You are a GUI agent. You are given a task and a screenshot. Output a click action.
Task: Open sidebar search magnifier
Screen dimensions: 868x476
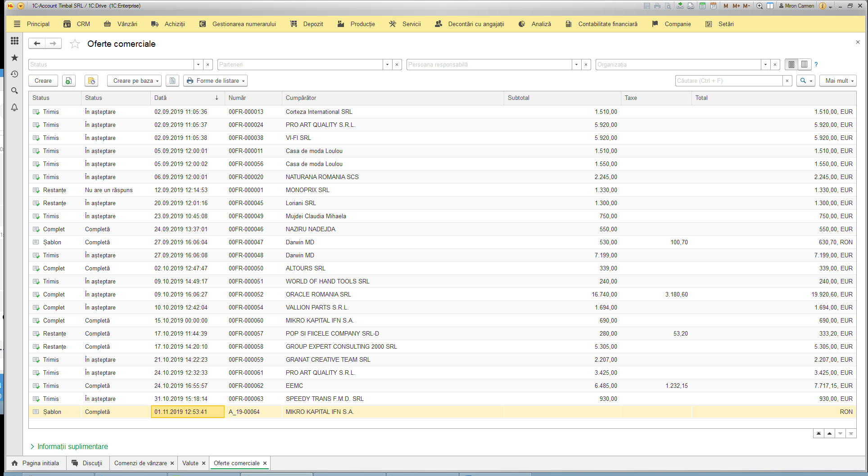point(14,91)
